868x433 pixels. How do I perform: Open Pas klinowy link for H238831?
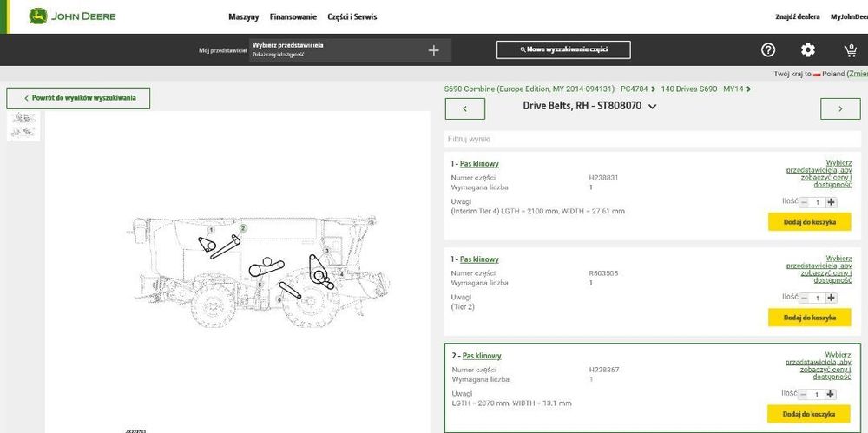pyautogui.click(x=479, y=164)
